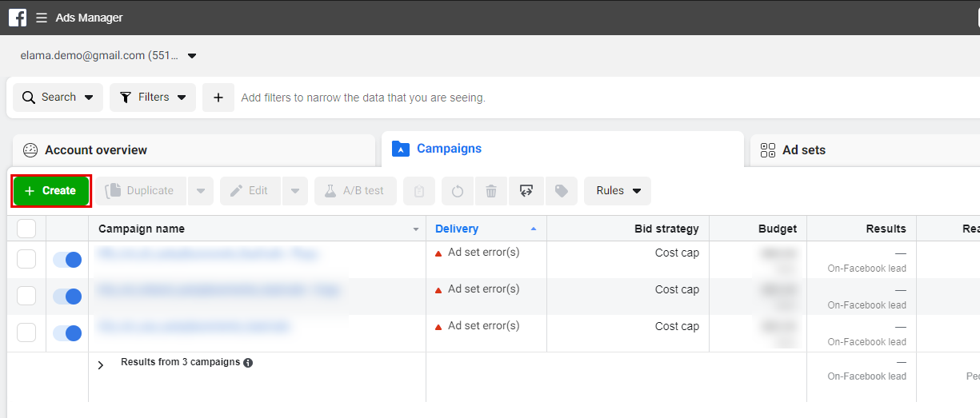Click the A/B test button
980x418 pixels.
click(355, 191)
